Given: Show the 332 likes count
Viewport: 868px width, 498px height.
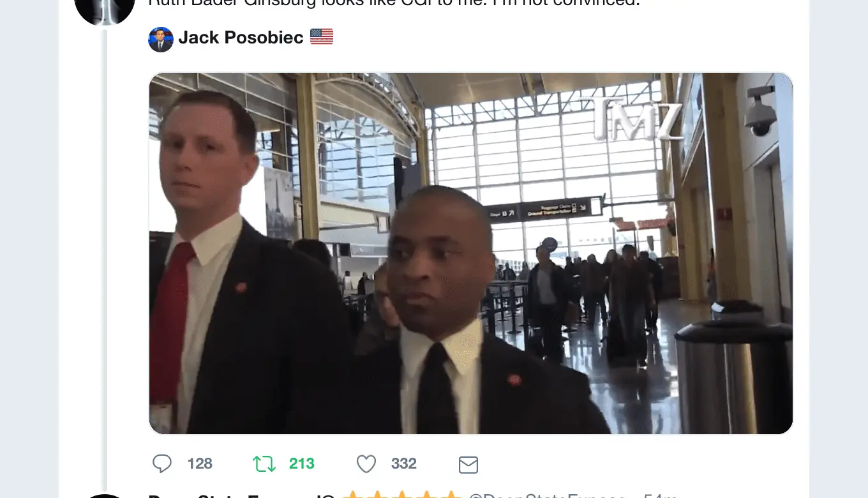Looking at the screenshot, I should tap(404, 464).
